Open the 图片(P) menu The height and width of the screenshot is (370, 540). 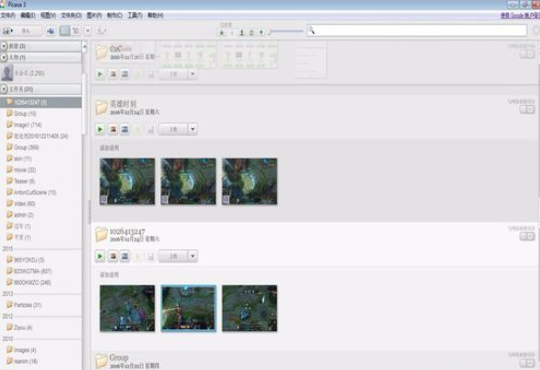(x=94, y=16)
